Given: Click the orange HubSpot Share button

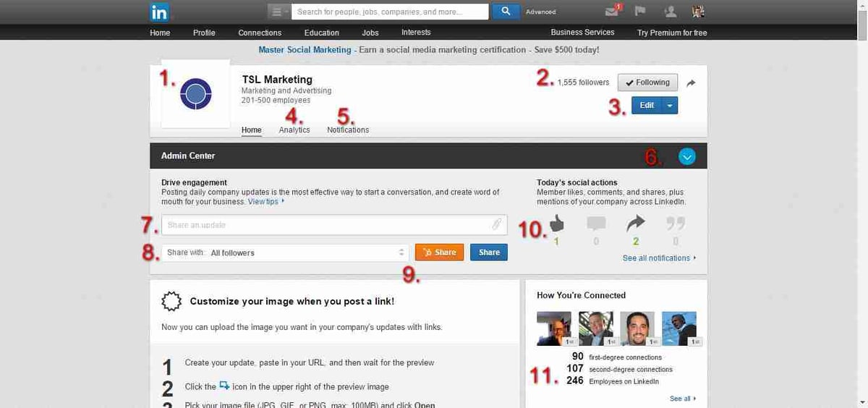Looking at the screenshot, I should [x=439, y=252].
